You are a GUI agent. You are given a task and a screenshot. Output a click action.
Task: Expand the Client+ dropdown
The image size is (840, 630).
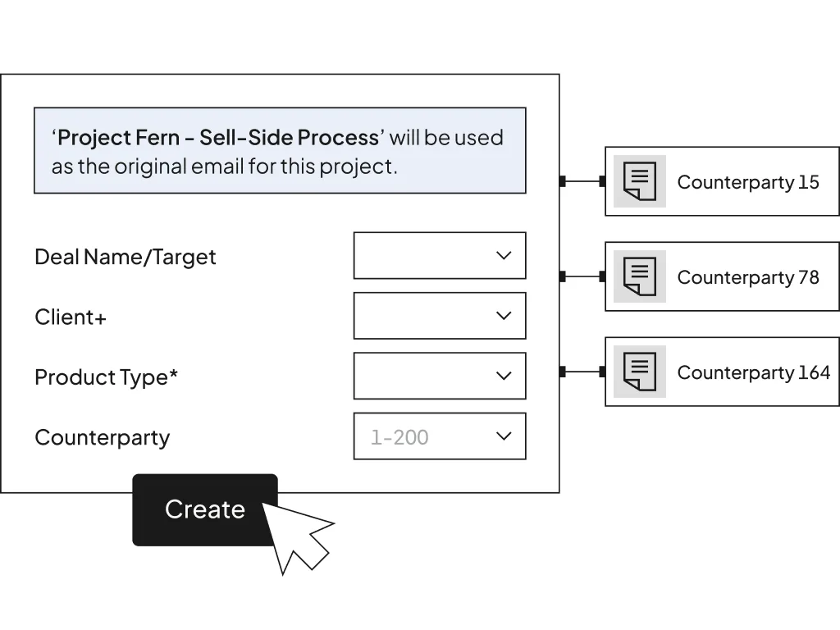tap(440, 316)
